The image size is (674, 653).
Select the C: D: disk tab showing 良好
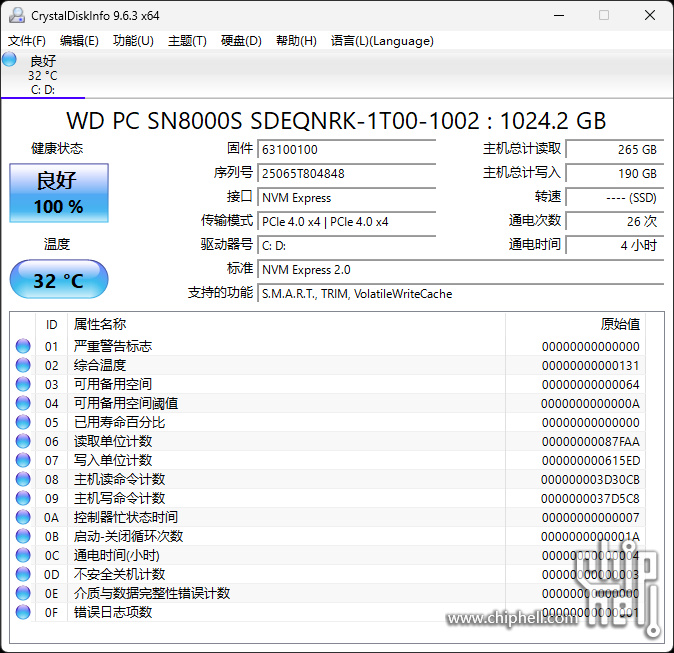43,74
